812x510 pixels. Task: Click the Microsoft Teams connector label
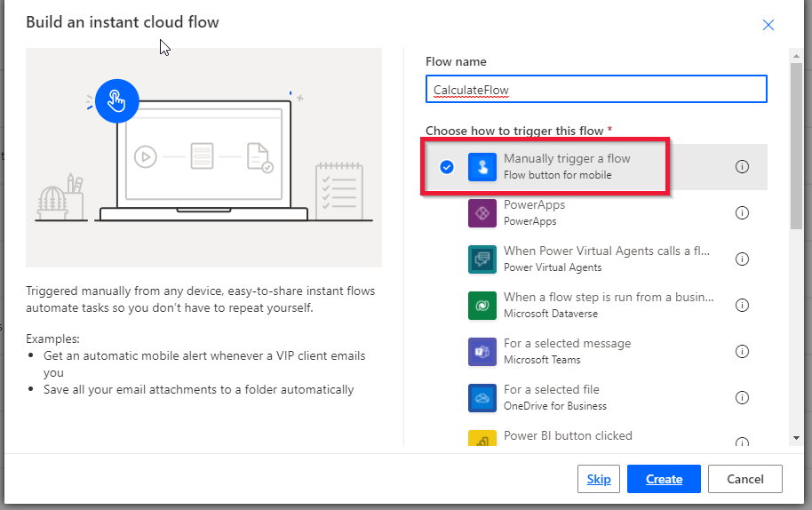(542, 360)
